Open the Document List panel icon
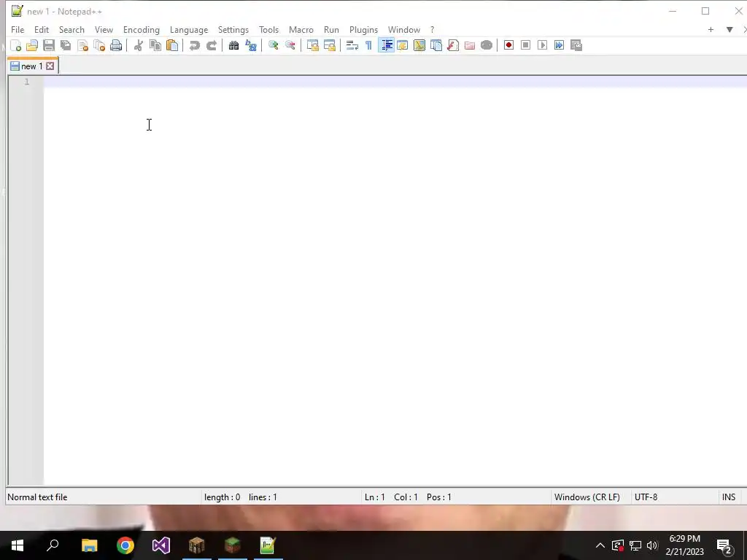The height and width of the screenshot is (560, 747). (436, 45)
